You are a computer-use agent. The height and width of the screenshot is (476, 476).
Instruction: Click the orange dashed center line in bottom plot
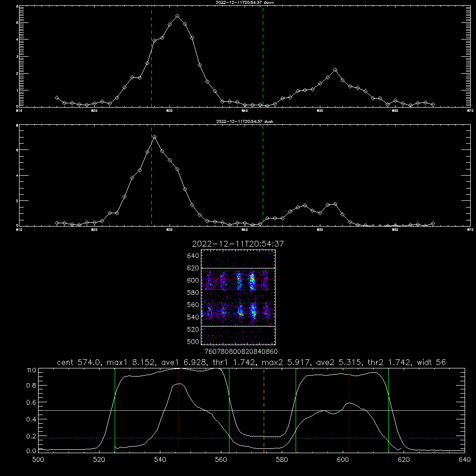pyautogui.click(x=264, y=410)
